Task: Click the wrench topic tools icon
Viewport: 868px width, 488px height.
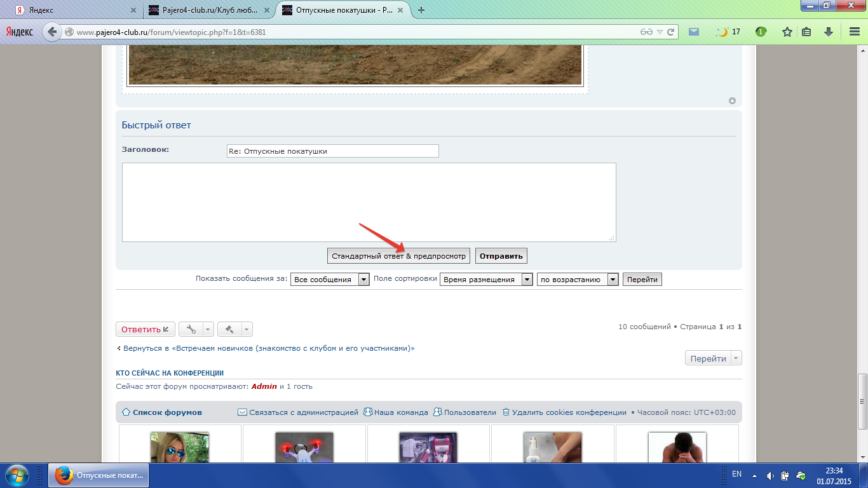Action: coord(191,329)
